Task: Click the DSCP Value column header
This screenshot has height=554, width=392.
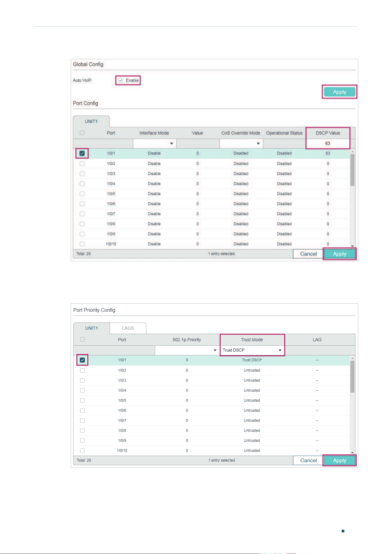Action: [x=328, y=133]
